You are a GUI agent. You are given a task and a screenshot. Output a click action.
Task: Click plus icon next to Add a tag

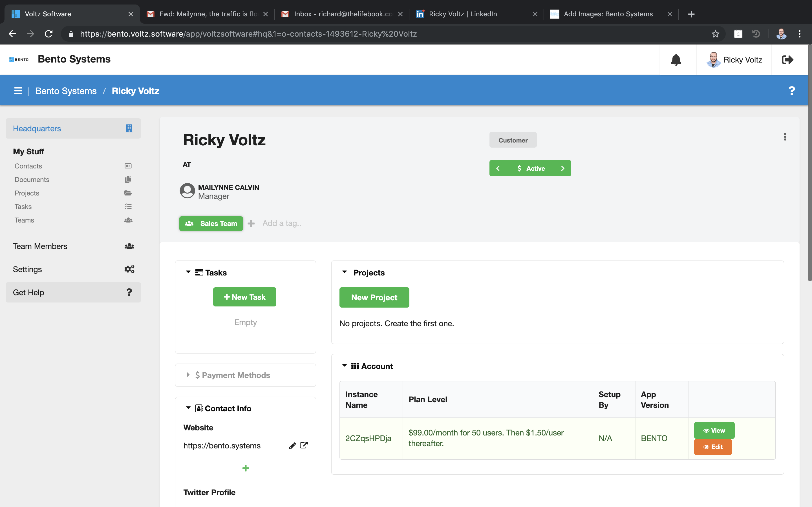click(251, 223)
